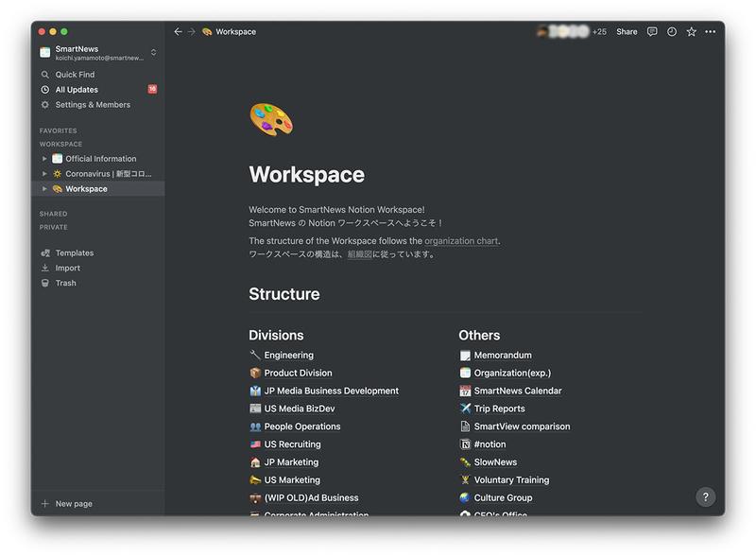Expand the Official Information tree item

pyautogui.click(x=44, y=159)
